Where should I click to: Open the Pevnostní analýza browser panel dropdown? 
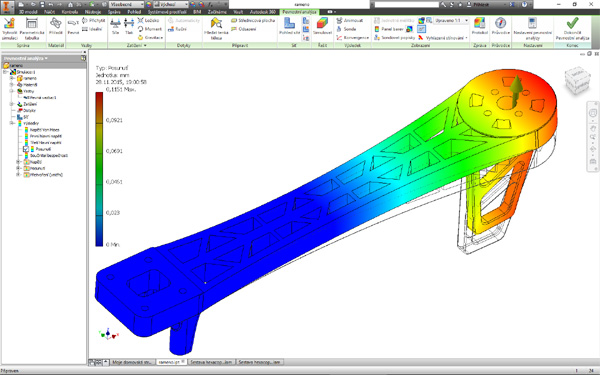point(25,58)
